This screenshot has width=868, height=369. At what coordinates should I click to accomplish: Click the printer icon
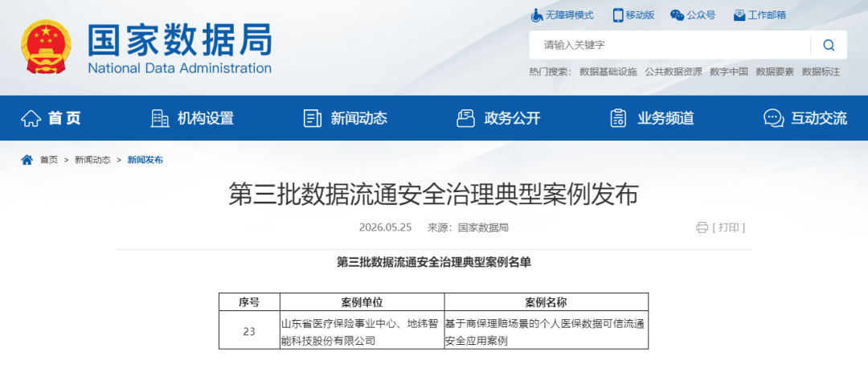[702, 228]
